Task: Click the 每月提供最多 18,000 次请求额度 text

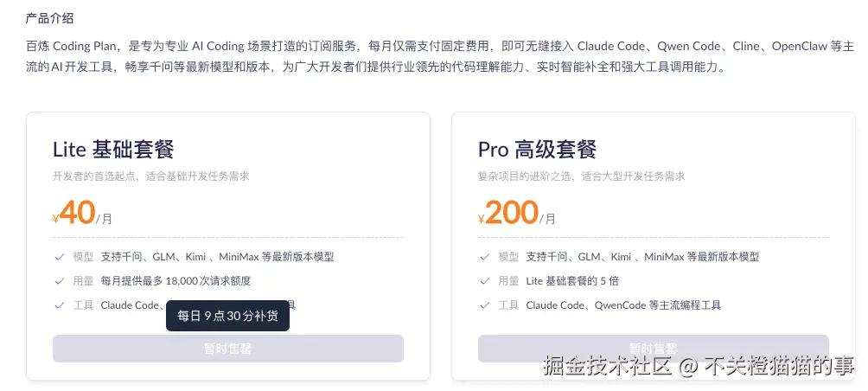Action: point(176,281)
